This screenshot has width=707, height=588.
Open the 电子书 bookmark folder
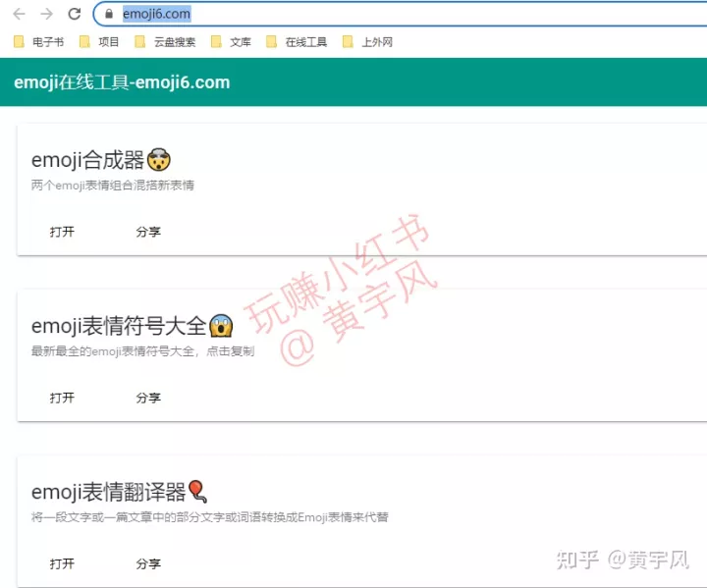[38, 42]
